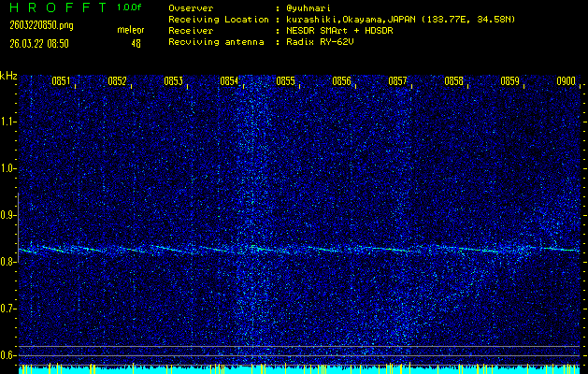Click the kHz axis unit label

8,77
